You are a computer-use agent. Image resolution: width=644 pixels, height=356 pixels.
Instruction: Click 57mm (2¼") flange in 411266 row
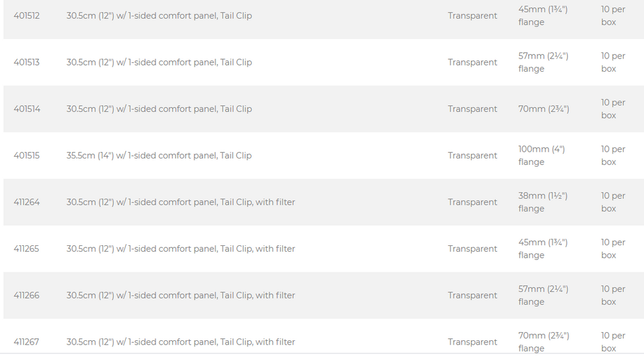pyautogui.click(x=543, y=295)
